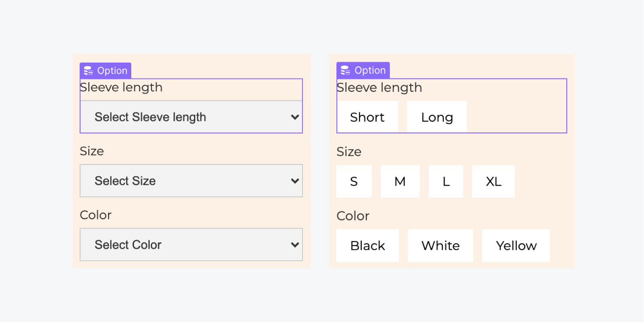Click the chevron arrow in Size select

[295, 181]
